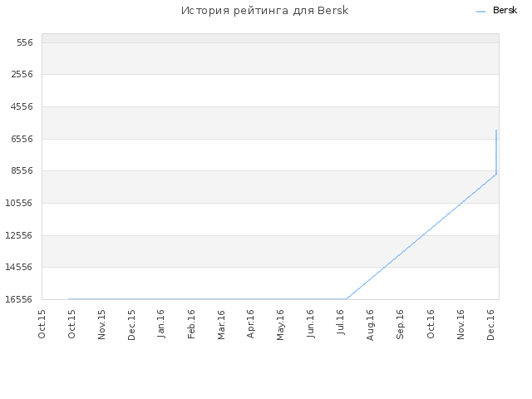532x399 pixels.
Task: Select the Jul.16 x-axis label
Action: click(x=341, y=322)
